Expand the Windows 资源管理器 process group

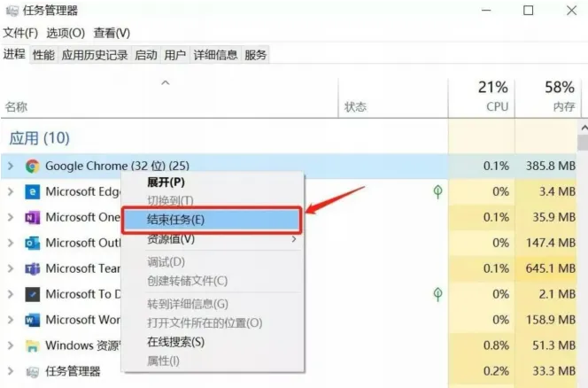[x=11, y=345]
